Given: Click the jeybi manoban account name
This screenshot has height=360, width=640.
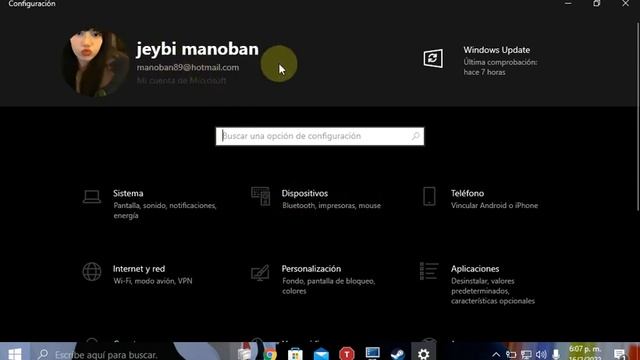Looking at the screenshot, I should click(x=197, y=49).
